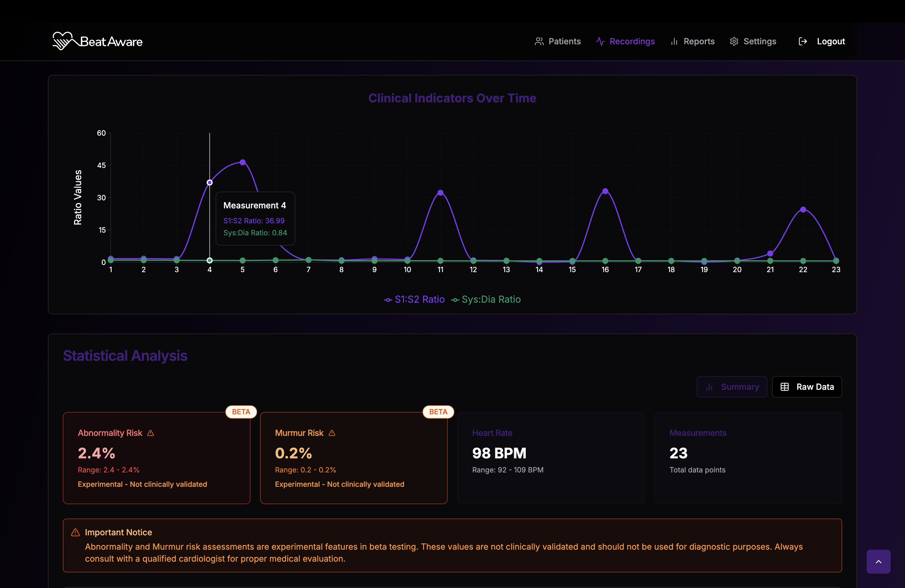
Task: Open Reports via the bar chart icon
Action: [x=674, y=41]
